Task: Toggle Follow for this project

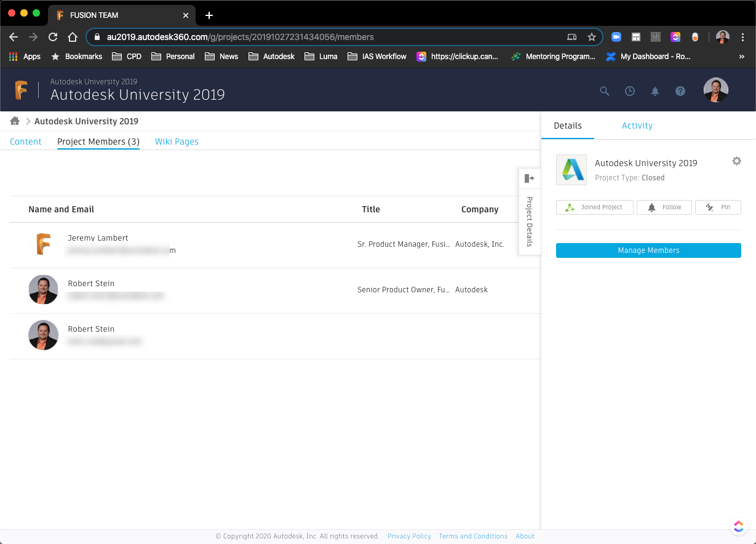Action: click(664, 207)
